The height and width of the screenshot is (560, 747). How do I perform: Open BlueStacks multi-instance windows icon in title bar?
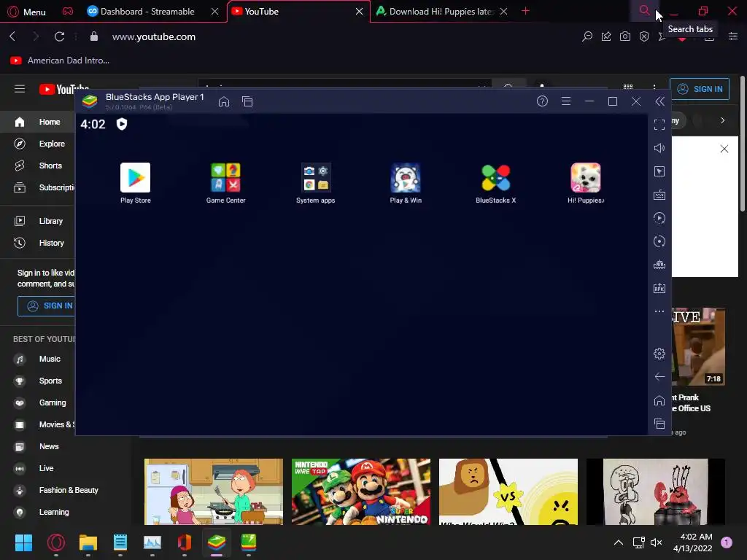tap(247, 101)
